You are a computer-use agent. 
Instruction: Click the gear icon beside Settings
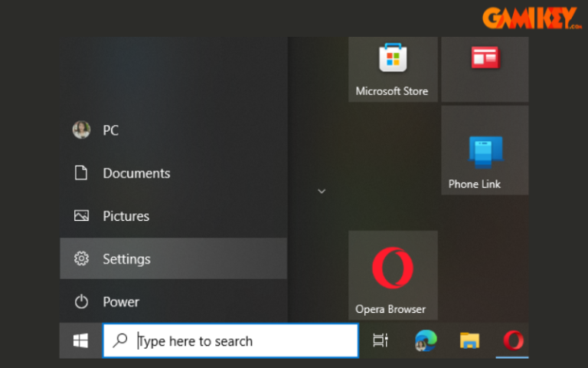click(x=81, y=258)
